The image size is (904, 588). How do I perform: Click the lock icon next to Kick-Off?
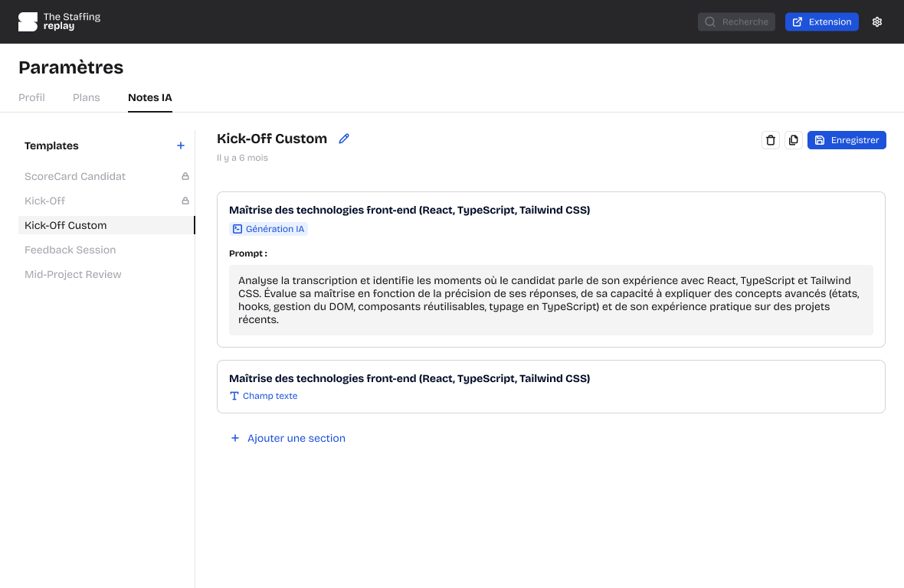pos(185,201)
